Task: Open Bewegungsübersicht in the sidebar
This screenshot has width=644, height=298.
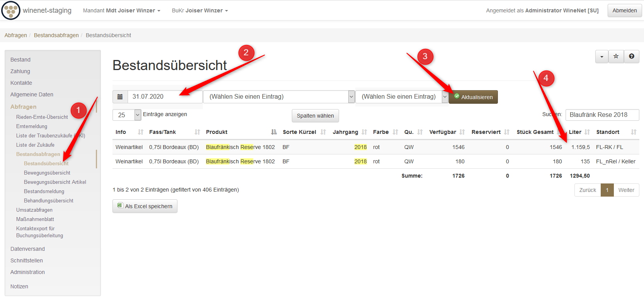Action: [47, 173]
